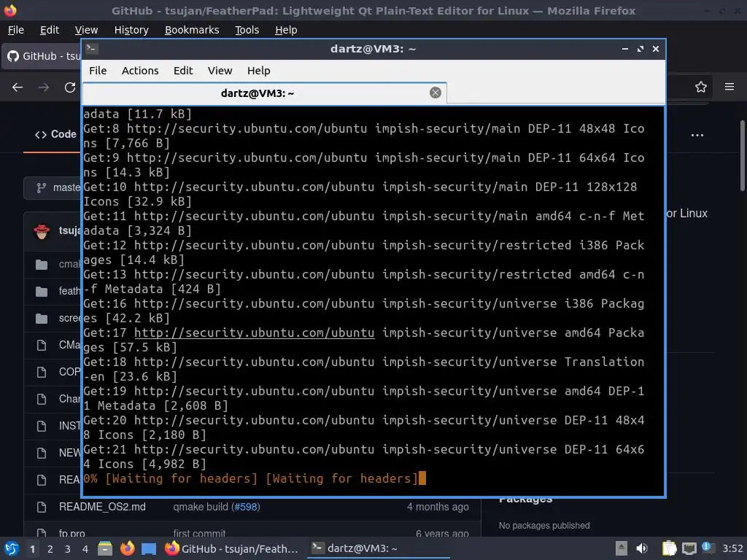Open the Firefox hamburger application menu
The height and width of the screenshot is (560, 747).
(x=729, y=87)
